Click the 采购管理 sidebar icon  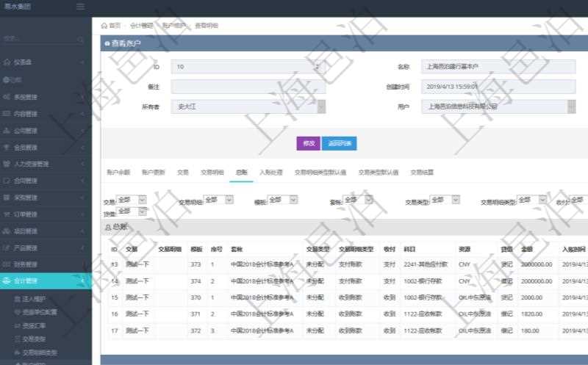coord(7,198)
